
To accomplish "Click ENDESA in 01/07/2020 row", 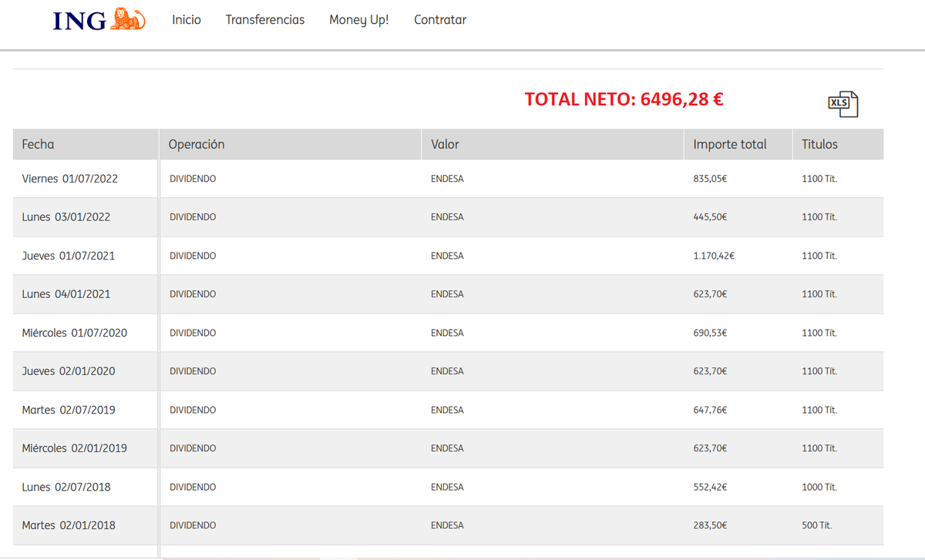I will (447, 333).
